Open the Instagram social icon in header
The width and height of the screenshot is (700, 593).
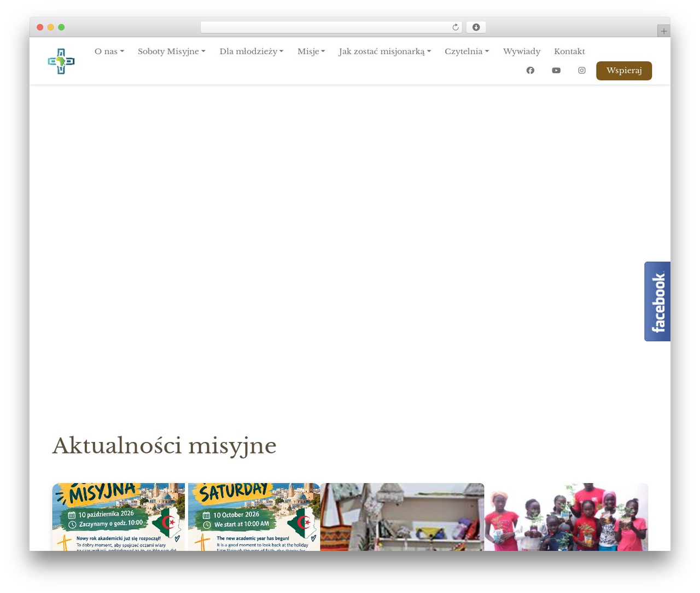coord(582,71)
